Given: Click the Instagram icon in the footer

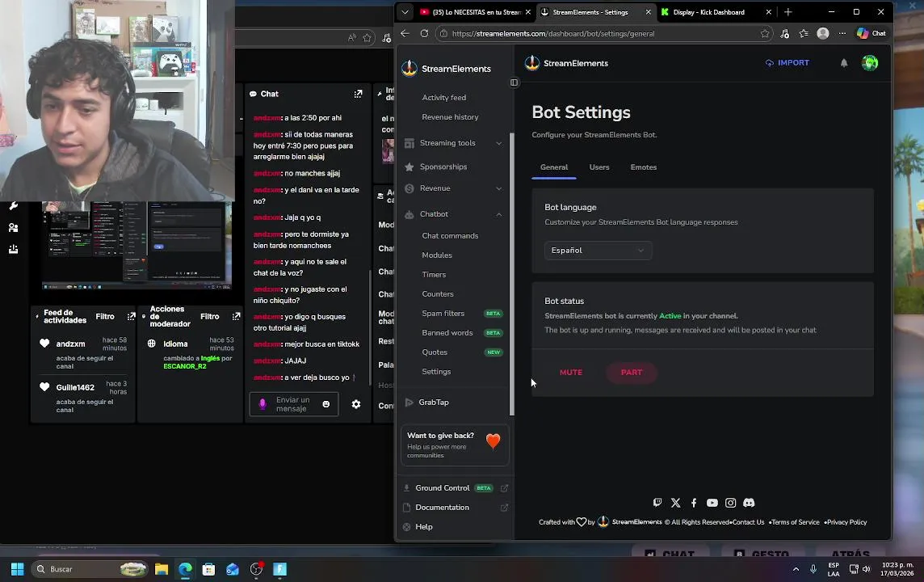Looking at the screenshot, I should [x=730, y=503].
